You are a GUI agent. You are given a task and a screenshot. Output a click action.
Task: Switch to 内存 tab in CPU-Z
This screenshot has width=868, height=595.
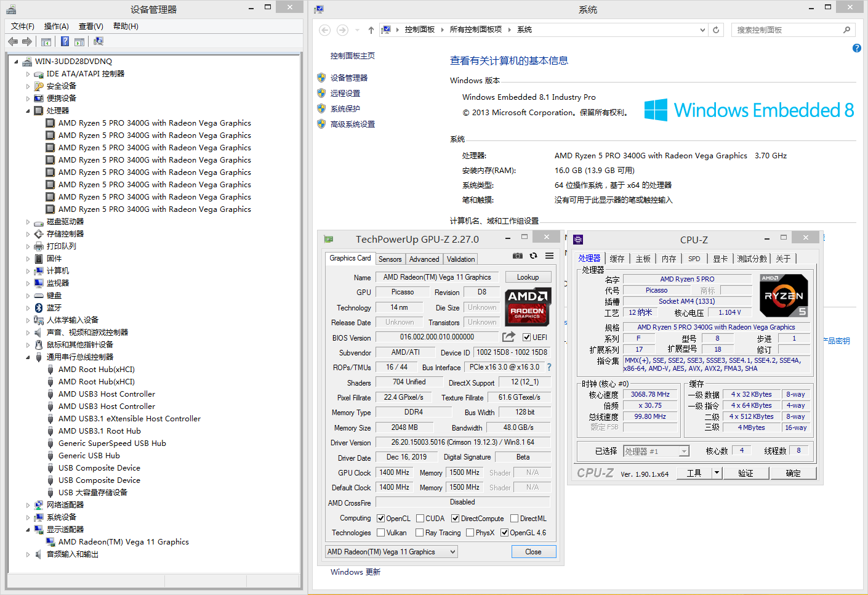[669, 259]
